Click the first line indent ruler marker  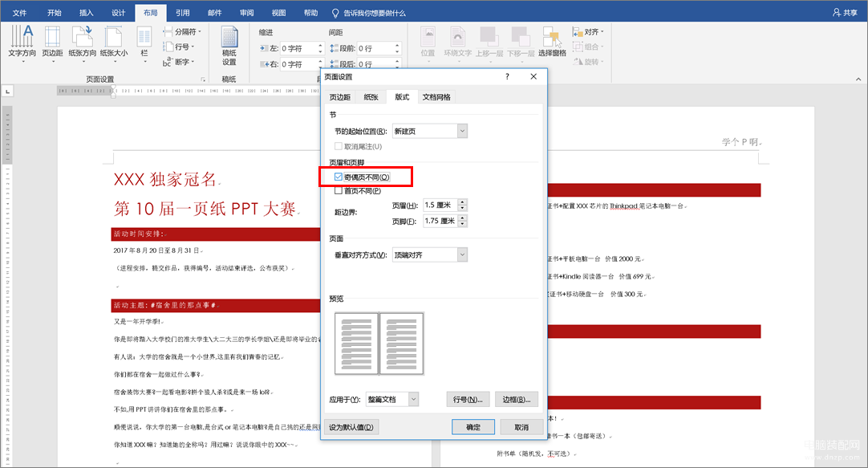pos(113,88)
